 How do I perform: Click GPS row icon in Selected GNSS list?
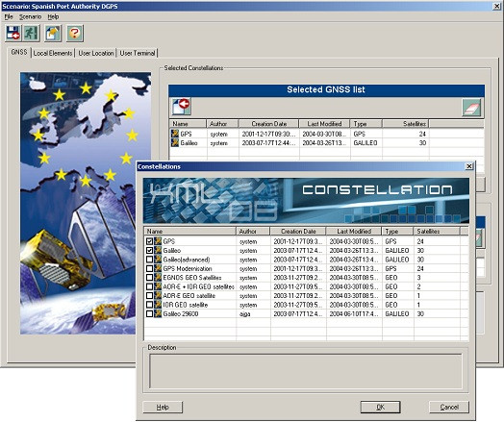175,134
